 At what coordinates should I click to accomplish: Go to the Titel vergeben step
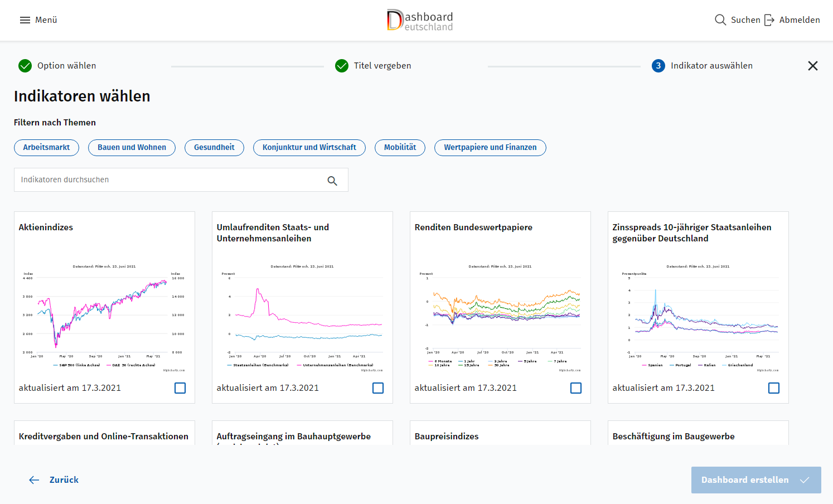pyautogui.click(x=382, y=66)
